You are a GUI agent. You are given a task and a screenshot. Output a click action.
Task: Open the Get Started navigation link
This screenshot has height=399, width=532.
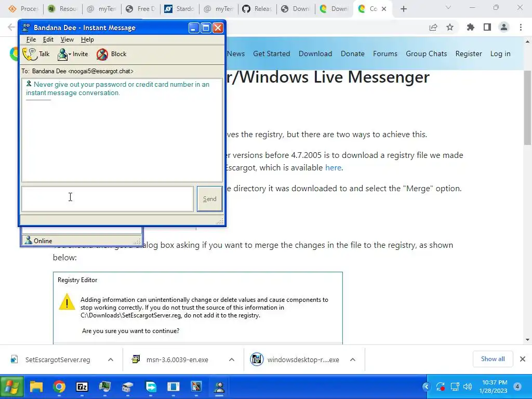[271, 54]
